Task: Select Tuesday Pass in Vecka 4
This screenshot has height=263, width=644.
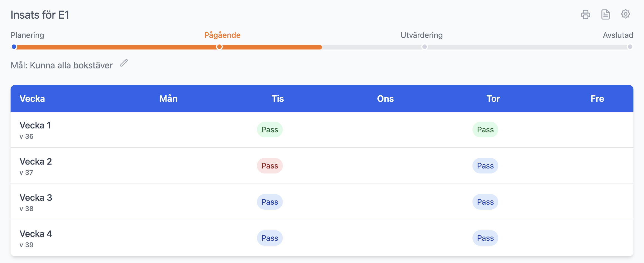Action: (x=269, y=238)
